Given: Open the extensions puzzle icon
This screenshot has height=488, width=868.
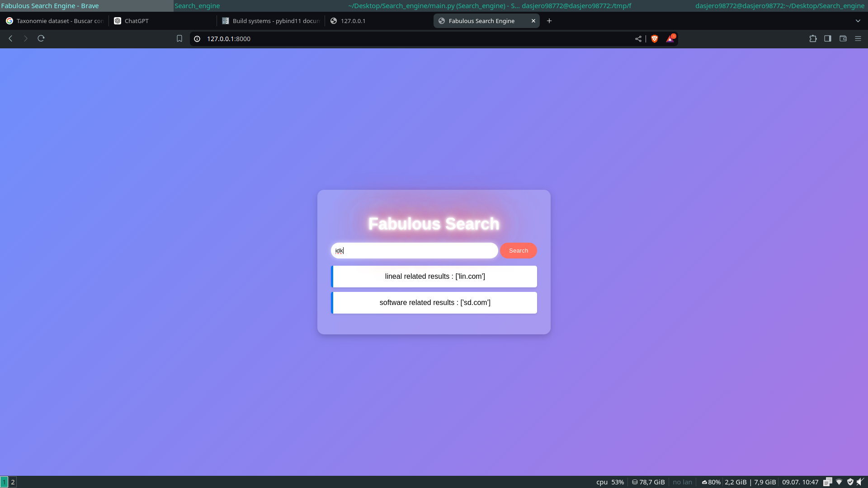Looking at the screenshot, I should click(813, 39).
